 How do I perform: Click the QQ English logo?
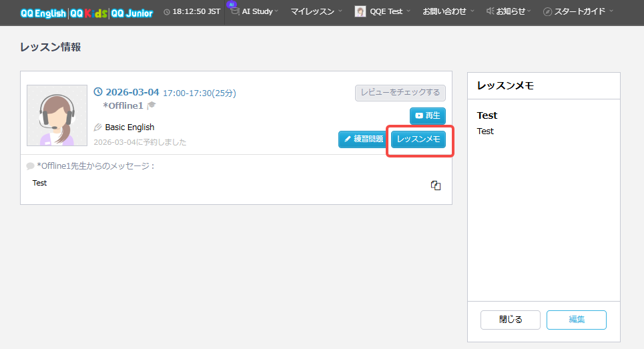(x=43, y=13)
